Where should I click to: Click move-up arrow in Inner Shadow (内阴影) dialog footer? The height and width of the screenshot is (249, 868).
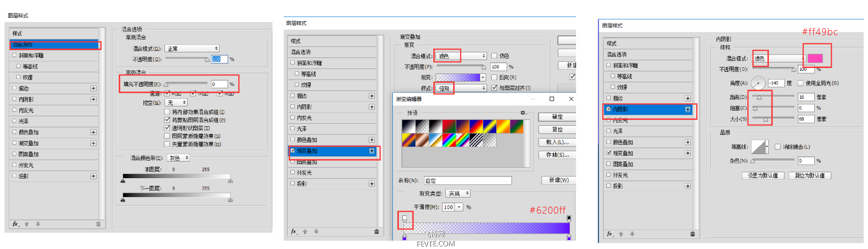tap(621, 234)
